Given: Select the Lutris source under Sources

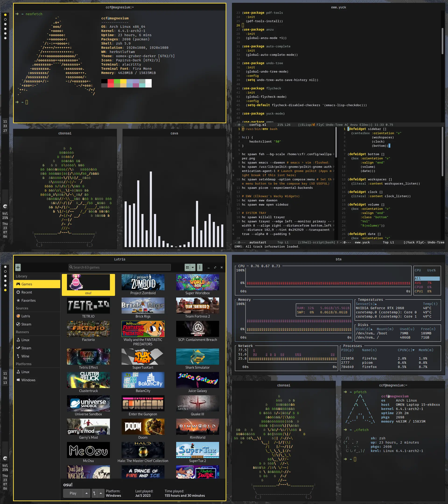Looking at the screenshot, I should click(x=37, y=316).
